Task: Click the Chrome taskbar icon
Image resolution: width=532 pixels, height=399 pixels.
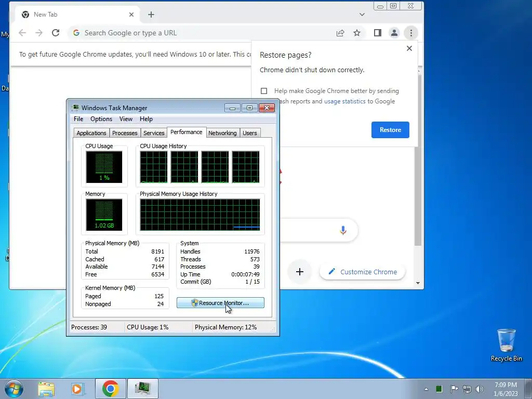Action: pyautogui.click(x=110, y=389)
